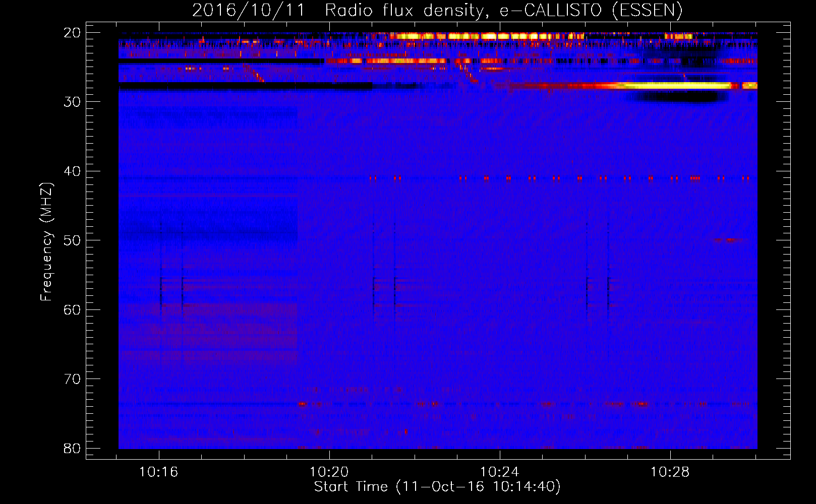This screenshot has width=816, height=504.
Task: Click the 80 frequency tick label
Action: tap(72, 449)
